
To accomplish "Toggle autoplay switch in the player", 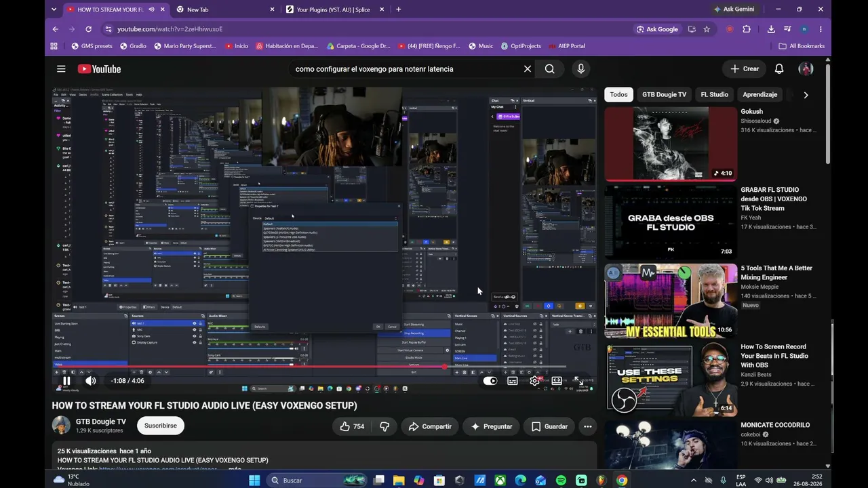I will click(x=490, y=381).
